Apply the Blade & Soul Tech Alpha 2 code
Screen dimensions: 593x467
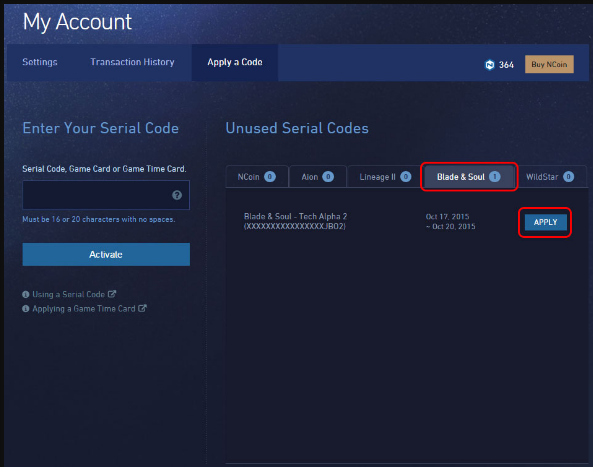click(x=545, y=222)
